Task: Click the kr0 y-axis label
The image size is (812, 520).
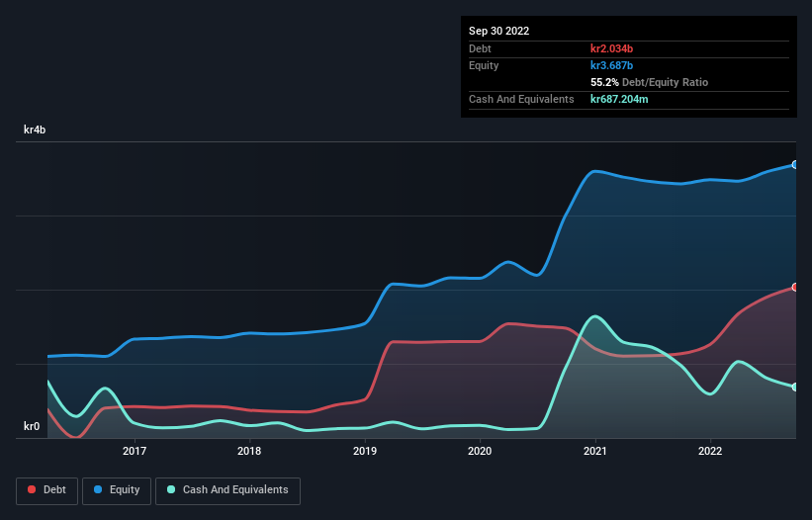Action: (32, 426)
